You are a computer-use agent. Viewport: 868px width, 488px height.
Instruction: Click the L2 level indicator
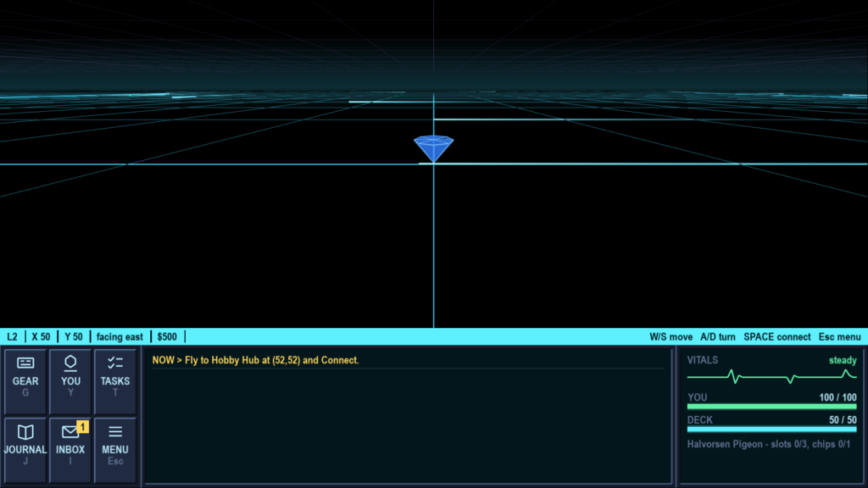pyautogui.click(x=12, y=337)
